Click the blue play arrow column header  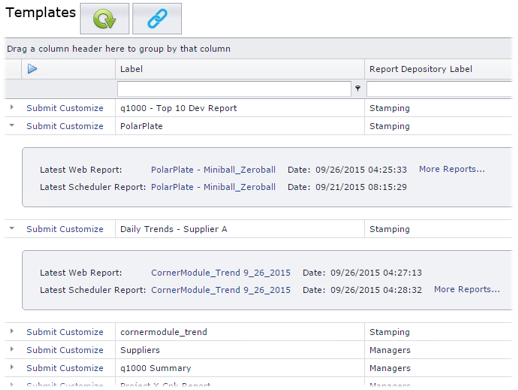point(32,69)
